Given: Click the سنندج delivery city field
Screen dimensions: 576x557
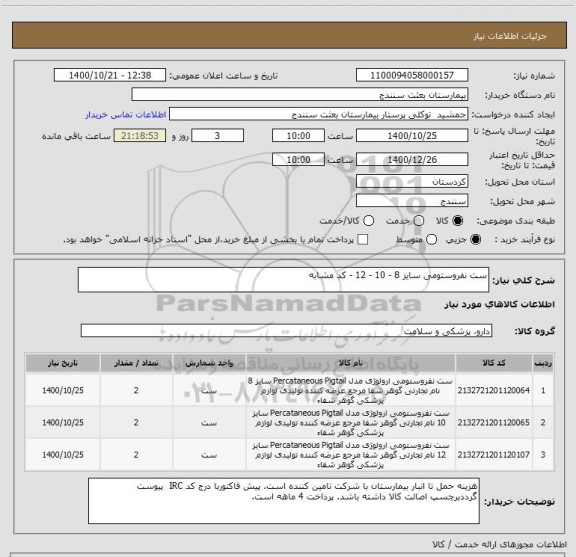Looking at the screenshot, I should point(412,201).
